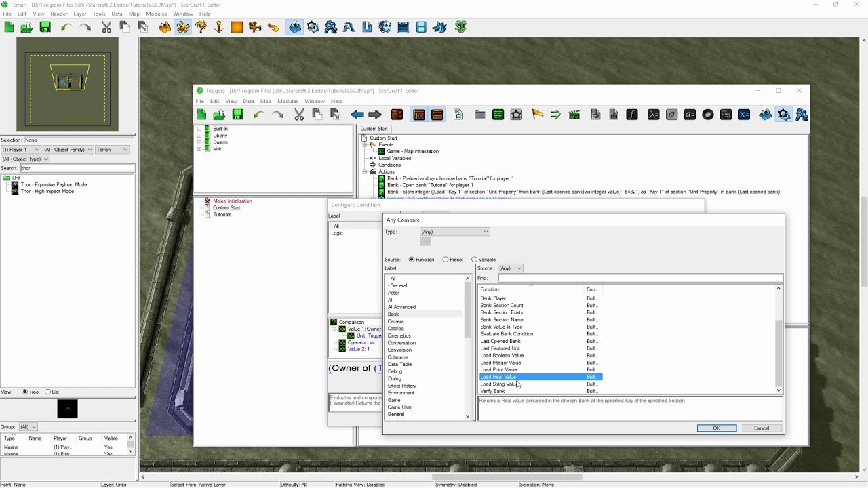868x488 pixels.
Task: Click the Back arrow in Triggers toolbar
Action: coord(357,115)
